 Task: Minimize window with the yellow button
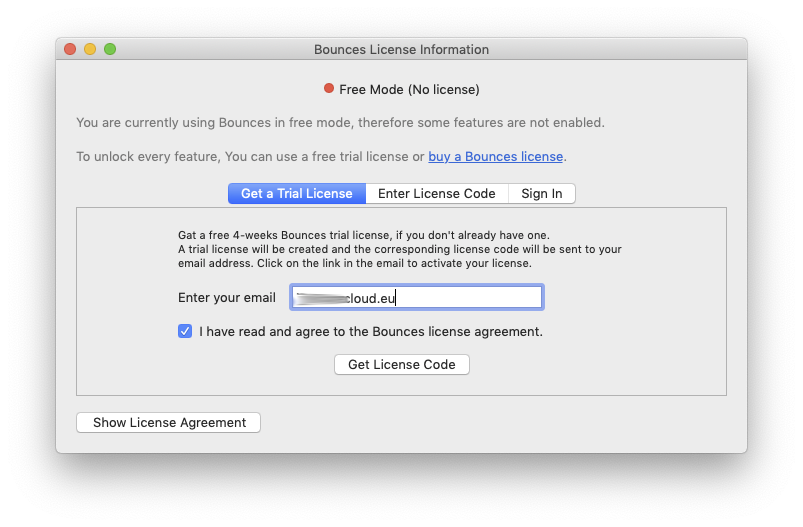tap(90, 49)
